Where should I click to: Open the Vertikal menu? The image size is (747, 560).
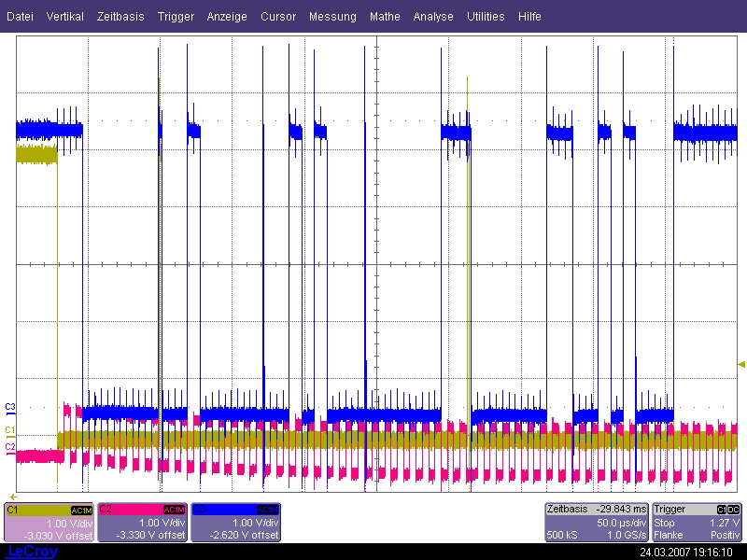coord(64,17)
